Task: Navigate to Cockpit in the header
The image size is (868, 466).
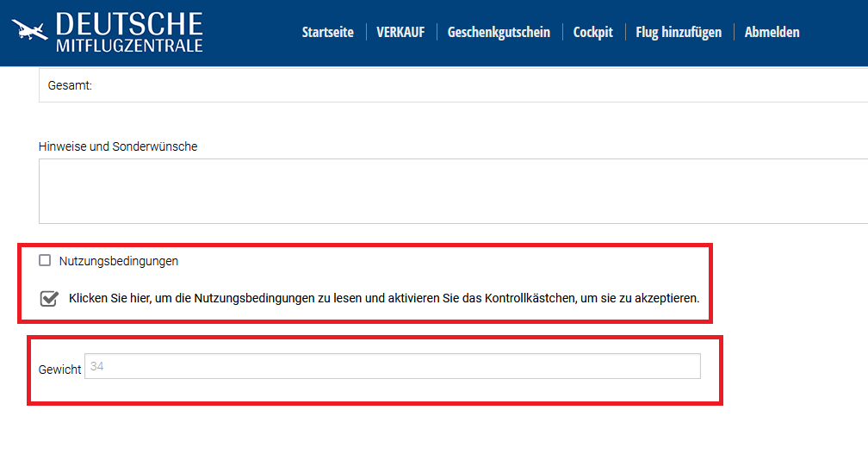Action: tap(592, 32)
